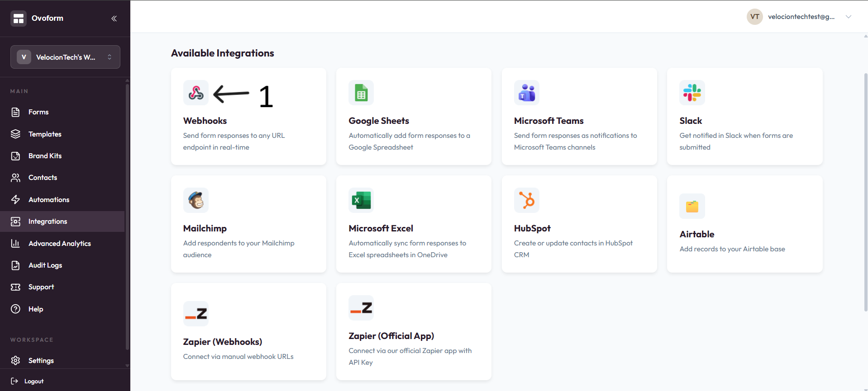Click the Help question mark icon

pos(15,309)
